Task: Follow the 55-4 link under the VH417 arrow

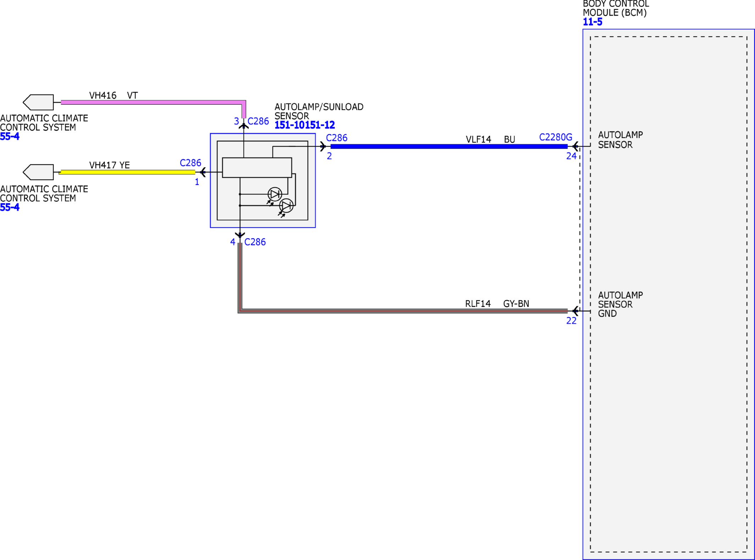Action: (x=10, y=207)
